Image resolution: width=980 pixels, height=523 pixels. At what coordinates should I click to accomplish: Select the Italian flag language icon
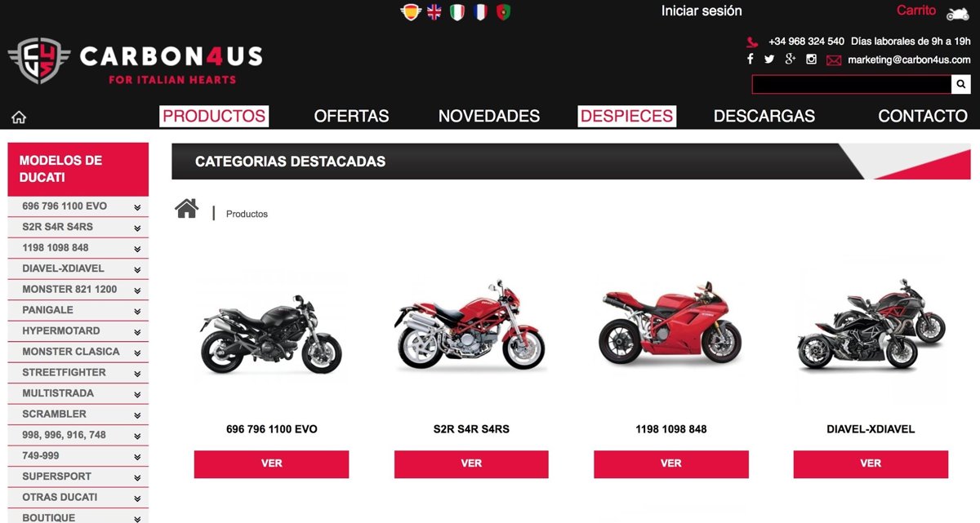[x=457, y=12]
